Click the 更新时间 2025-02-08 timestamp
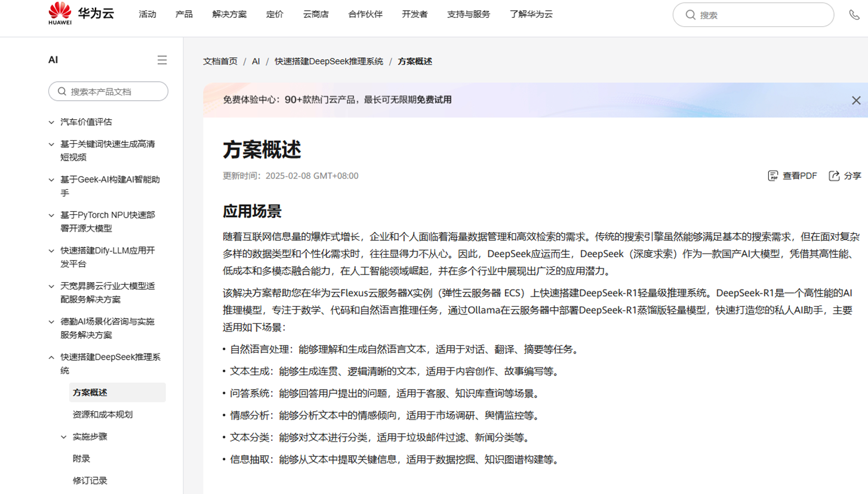This screenshot has height=494, width=868. (x=291, y=176)
